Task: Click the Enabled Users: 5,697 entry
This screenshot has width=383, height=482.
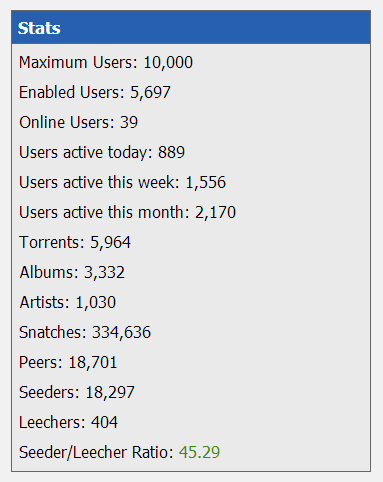Action: (x=95, y=92)
